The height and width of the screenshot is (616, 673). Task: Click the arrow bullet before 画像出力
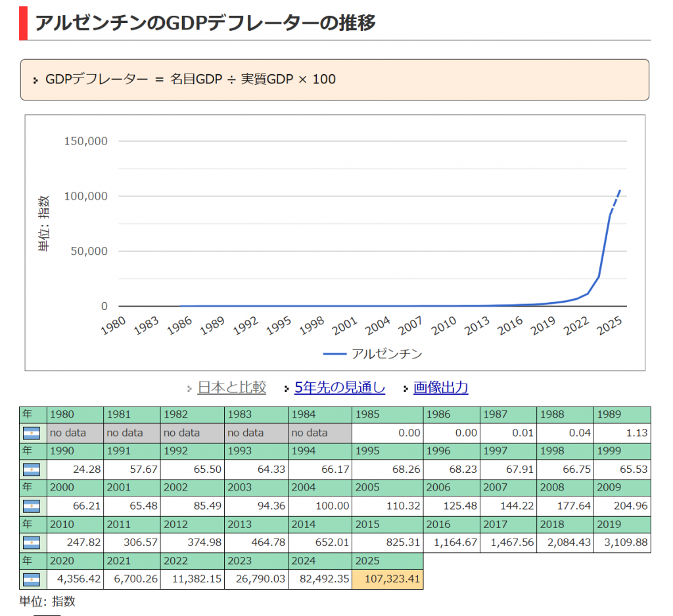(x=406, y=389)
